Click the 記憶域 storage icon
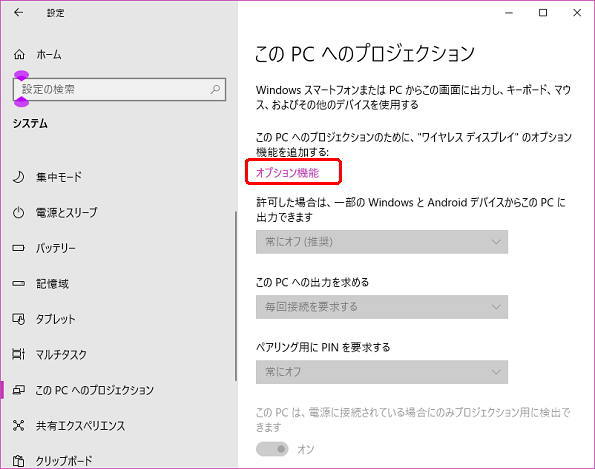This screenshot has height=469, width=595. pos(19,283)
